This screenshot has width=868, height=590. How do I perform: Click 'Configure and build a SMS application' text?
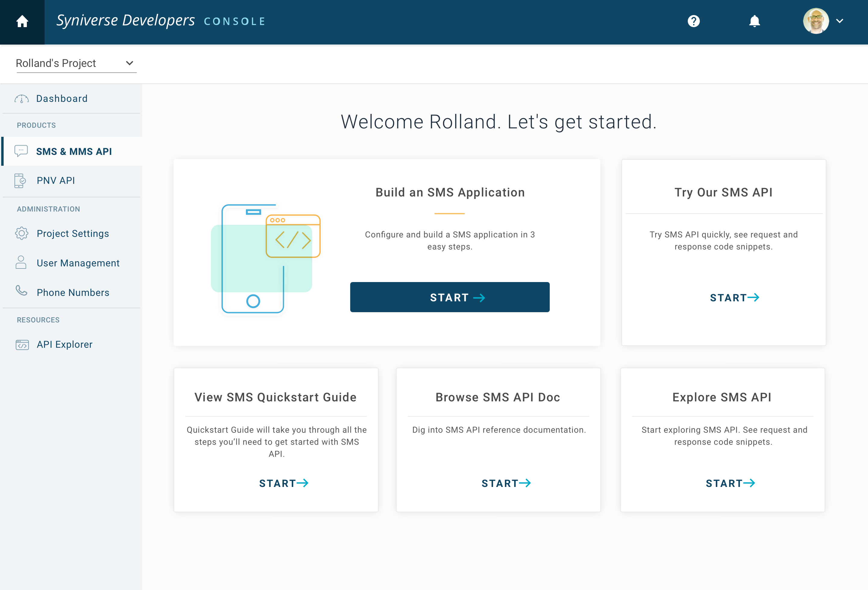click(x=450, y=240)
